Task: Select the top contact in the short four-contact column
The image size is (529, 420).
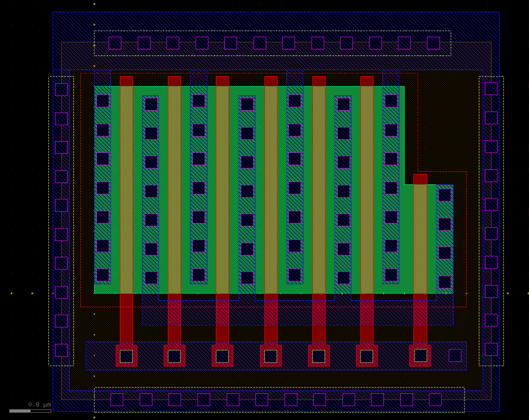Action: point(445,195)
